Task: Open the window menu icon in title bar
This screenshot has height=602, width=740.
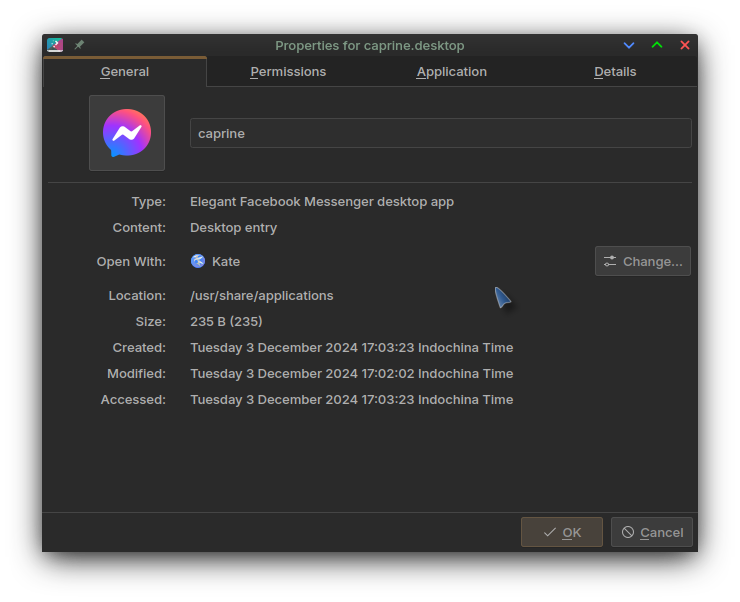Action: 55,45
